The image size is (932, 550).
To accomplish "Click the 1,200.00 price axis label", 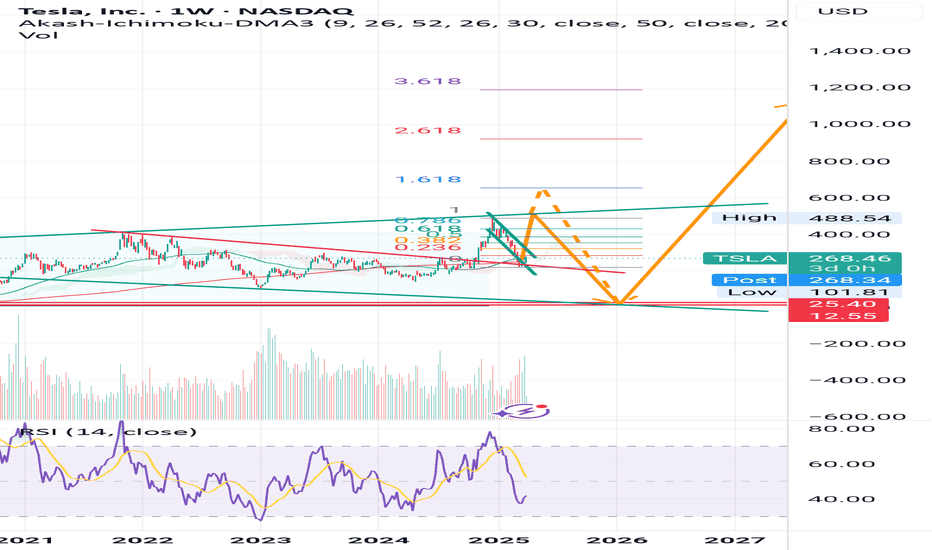I will (x=860, y=87).
